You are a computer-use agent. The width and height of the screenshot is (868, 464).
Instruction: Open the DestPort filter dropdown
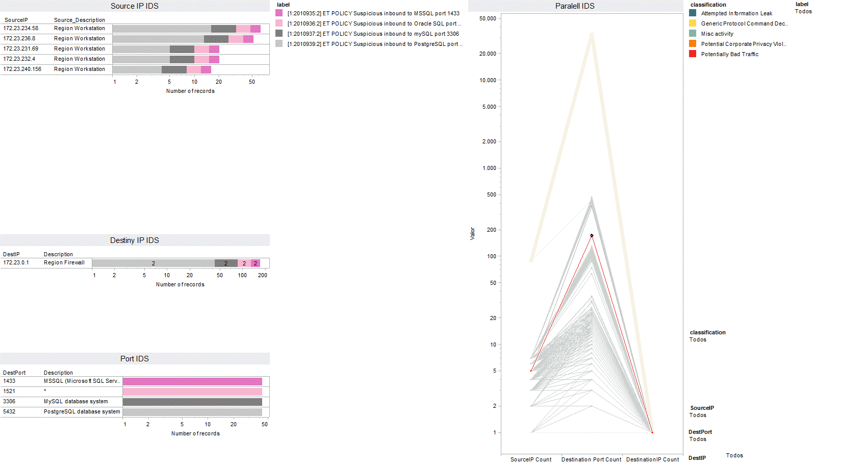[698, 439]
